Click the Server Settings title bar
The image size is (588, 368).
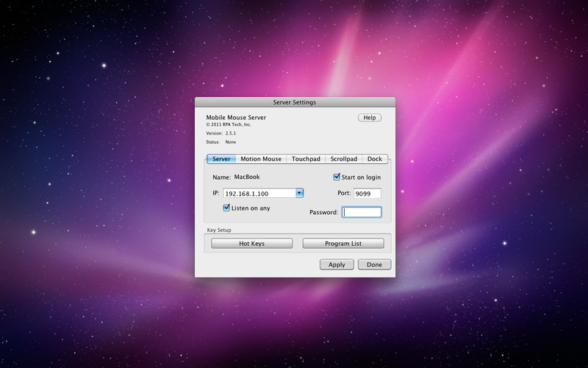pyautogui.click(x=294, y=102)
